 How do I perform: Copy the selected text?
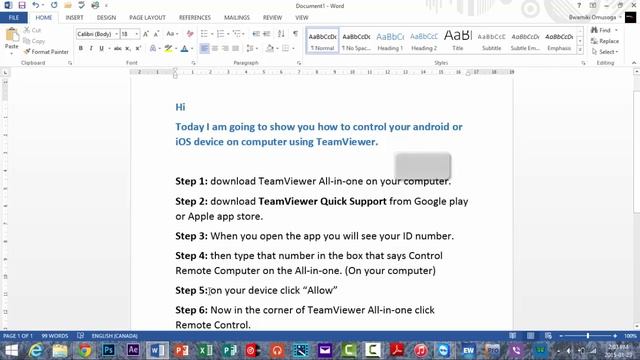pyautogui.click(x=34, y=41)
